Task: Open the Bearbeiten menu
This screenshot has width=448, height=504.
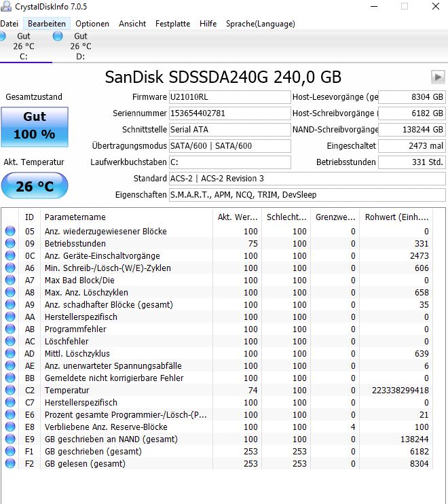Action: [47, 24]
